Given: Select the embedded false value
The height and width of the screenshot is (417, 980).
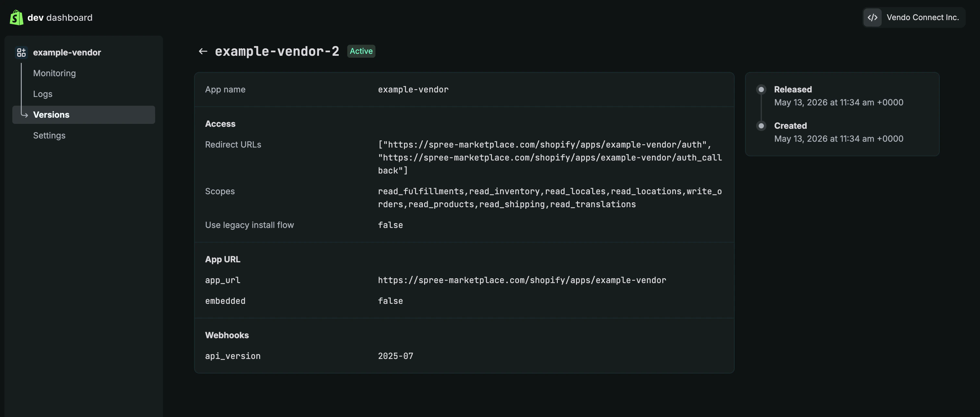Looking at the screenshot, I should (x=390, y=301).
